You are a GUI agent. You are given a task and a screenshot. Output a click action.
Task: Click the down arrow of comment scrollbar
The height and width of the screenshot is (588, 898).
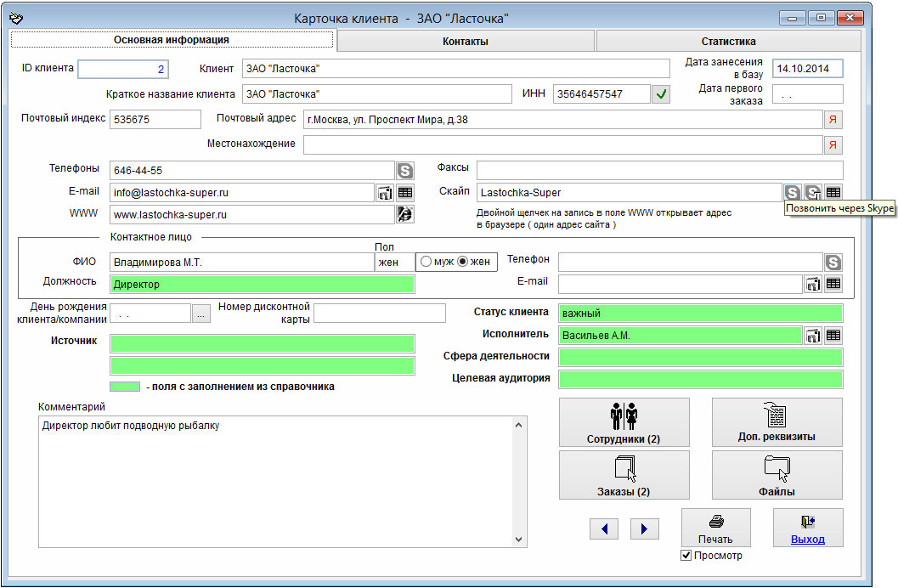pos(519,539)
